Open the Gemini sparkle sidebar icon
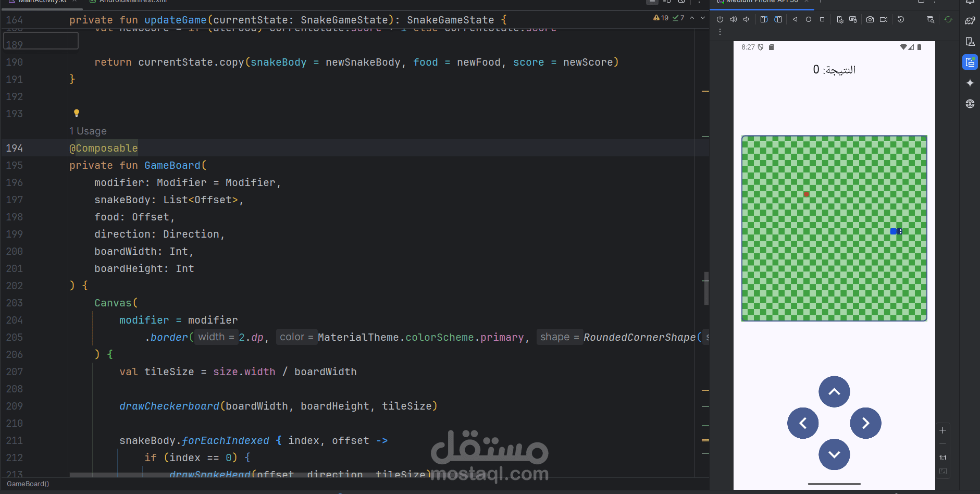Image resolution: width=980 pixels, height=494 pixels. tap(970, 83)
